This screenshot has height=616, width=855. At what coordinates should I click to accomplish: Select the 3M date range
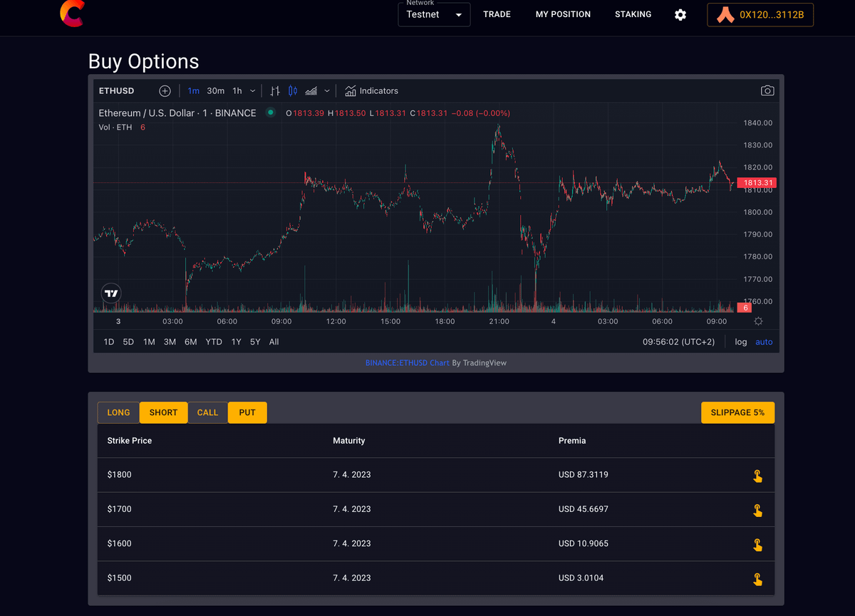[170, 342]
